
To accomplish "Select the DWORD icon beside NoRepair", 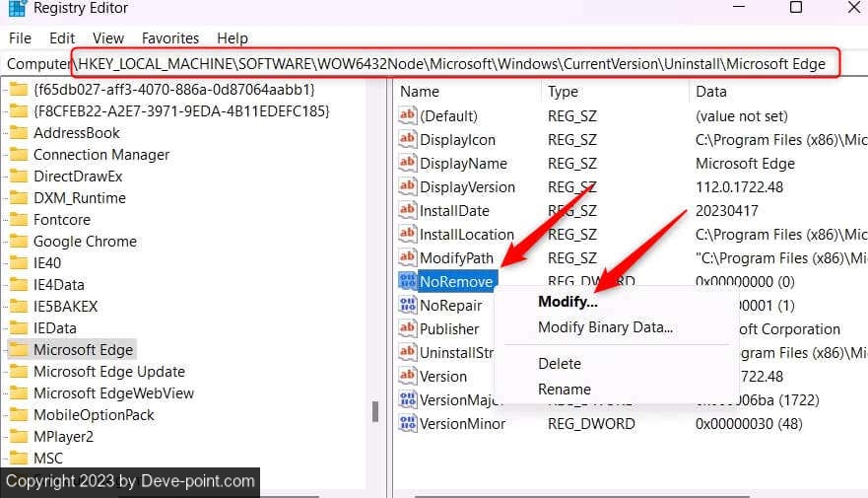I will coord(408,306).
